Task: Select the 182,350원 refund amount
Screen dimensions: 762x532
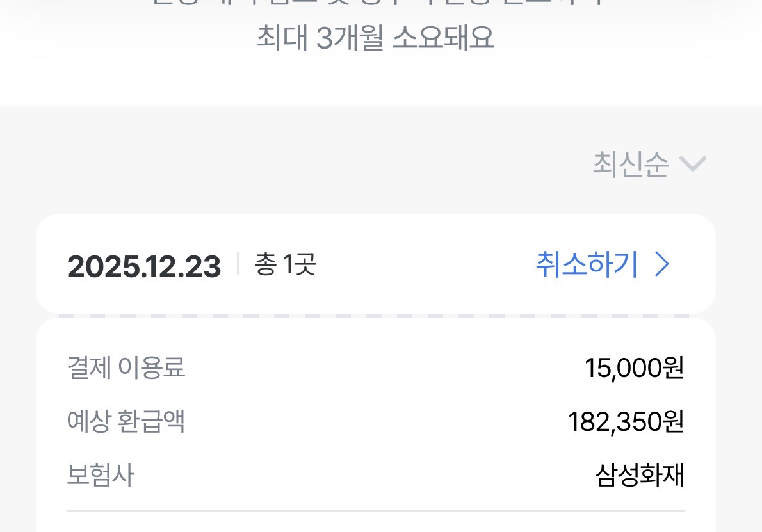Action: tap(626, 422)
